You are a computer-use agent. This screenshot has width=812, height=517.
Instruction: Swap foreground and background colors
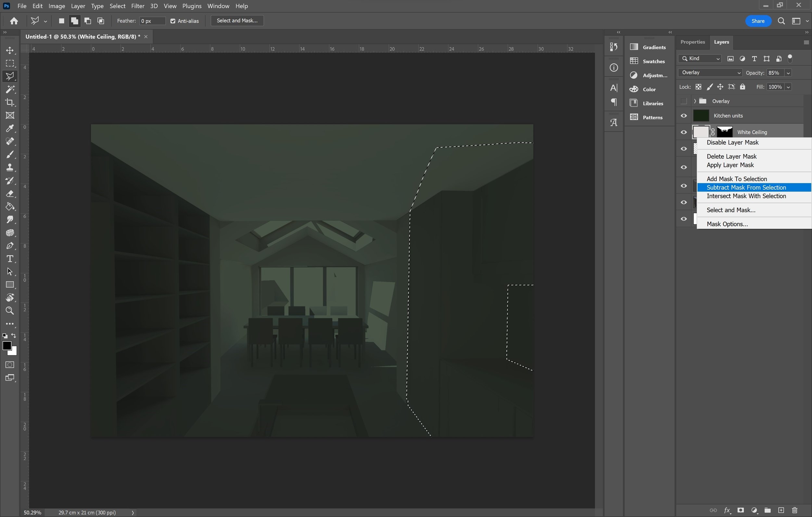coord(14,336)
